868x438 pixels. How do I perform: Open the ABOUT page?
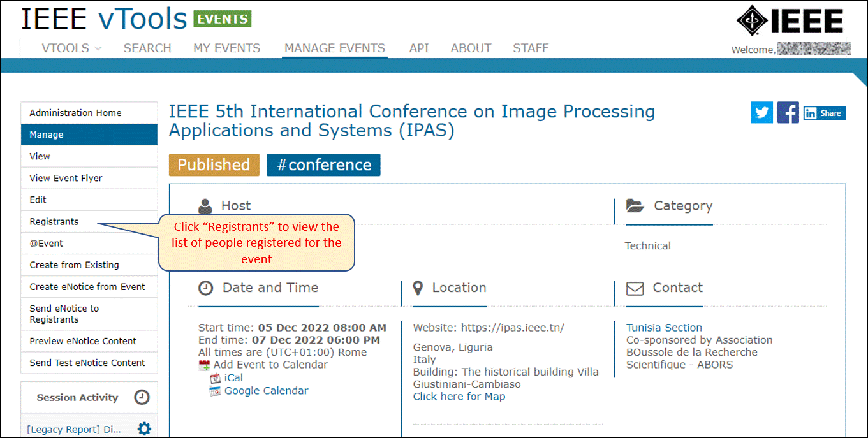pyautogui.click(x=471, y=48)
